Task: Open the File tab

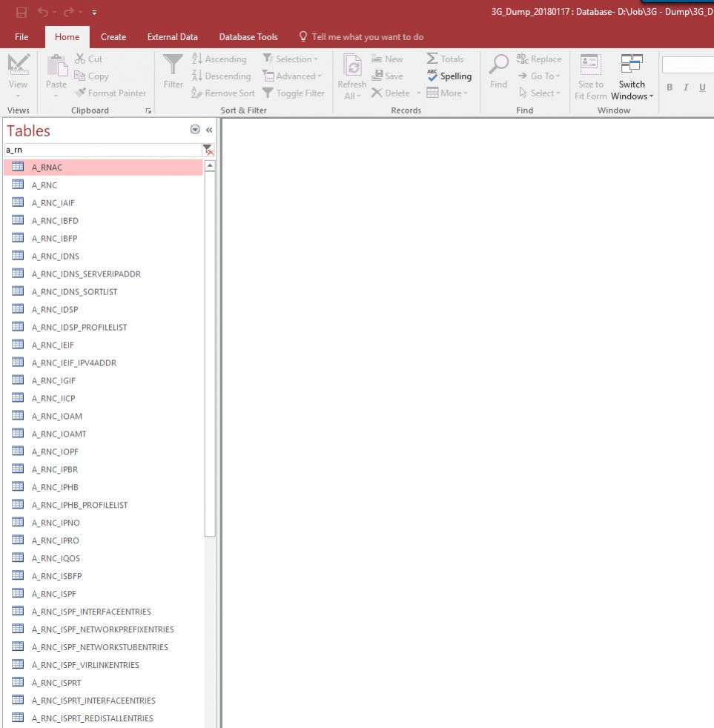Action: point(22,36)
